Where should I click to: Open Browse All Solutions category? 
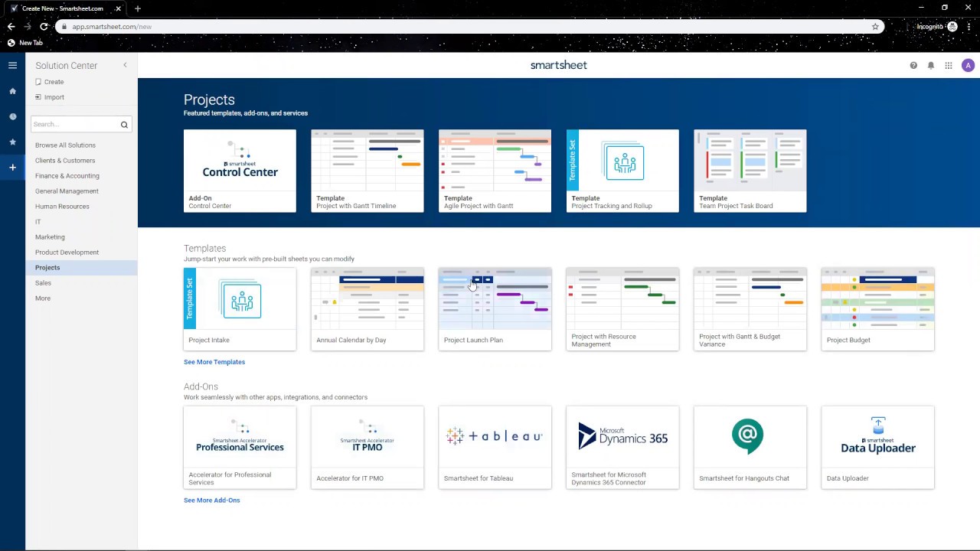65,145
